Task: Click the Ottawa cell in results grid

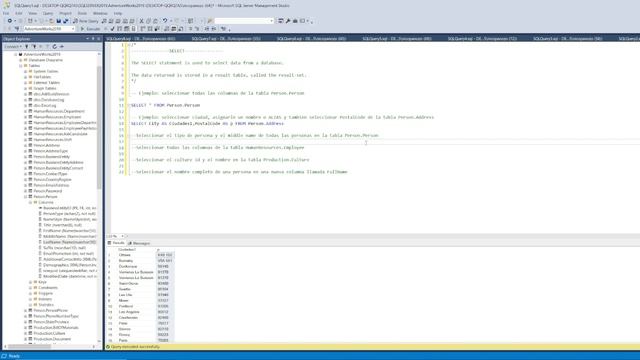Action: click(136, 255)
